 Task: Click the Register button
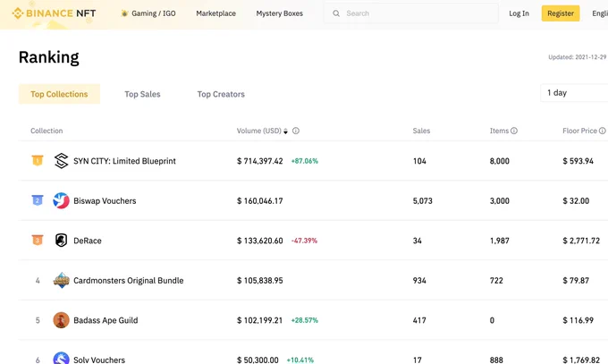[x=561, y=13]
